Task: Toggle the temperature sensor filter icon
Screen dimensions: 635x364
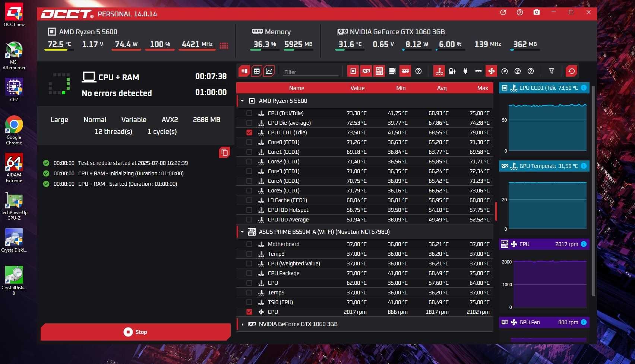Action: [x=439, y=71]
